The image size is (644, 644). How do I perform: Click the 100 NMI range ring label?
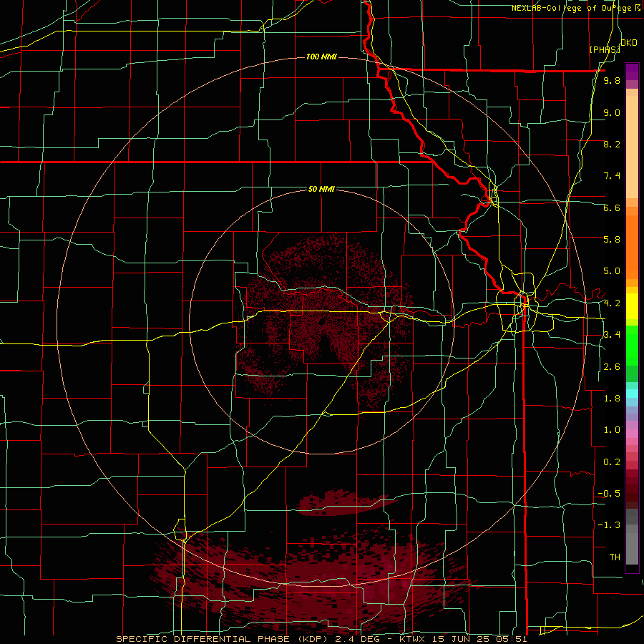(321, 57)
